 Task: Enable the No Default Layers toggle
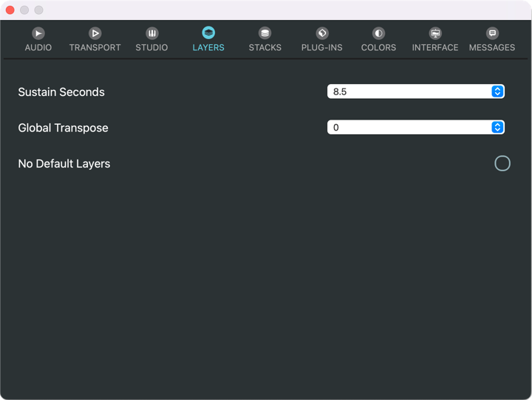coord(502,163)
